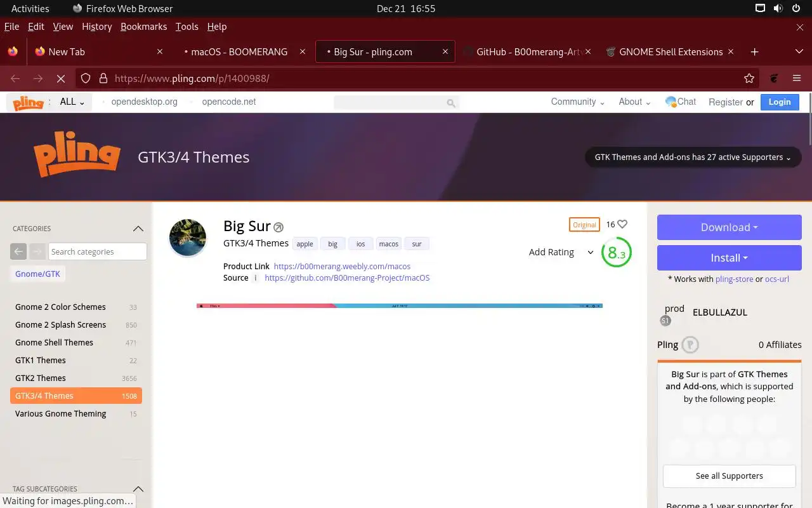The height and width of the screenshot is (508, 812).
Task: Click the ocs-url link
Action: tap(777, 279)
